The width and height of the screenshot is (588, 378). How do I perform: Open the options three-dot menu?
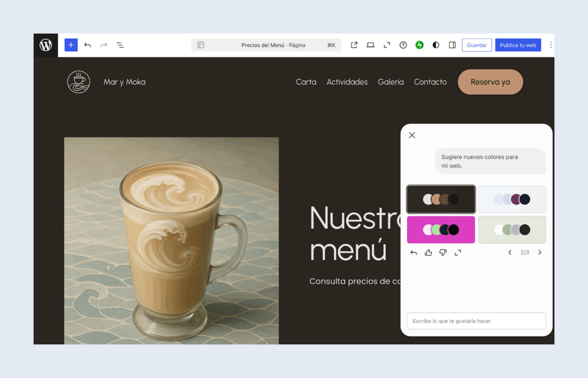pos(551,45)
